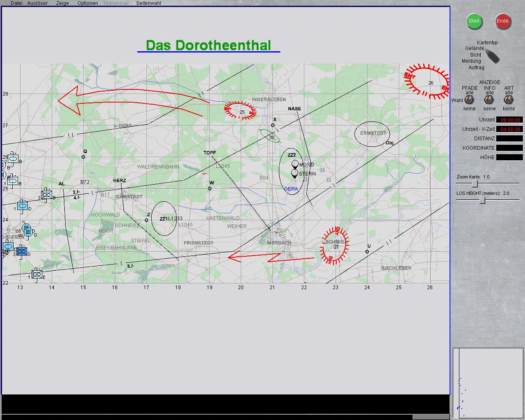Open the Seitenwahl menu
This screenshot has width=525, height=420.
[x=148, y=3]
